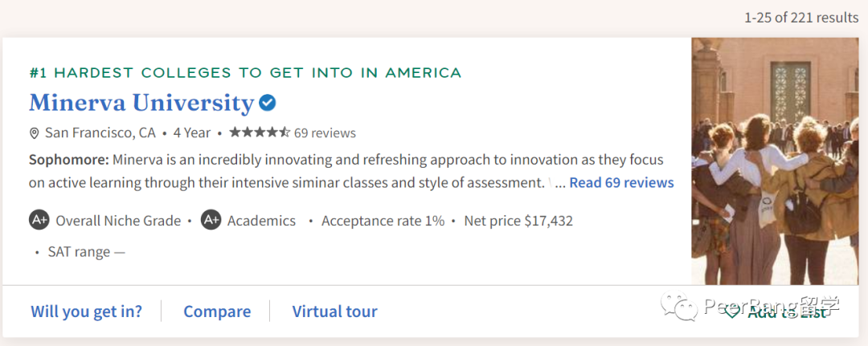Click the heart icon to add to list
Image resolution: width=868 pixels, height=346 pixels.
pos(731,311)
